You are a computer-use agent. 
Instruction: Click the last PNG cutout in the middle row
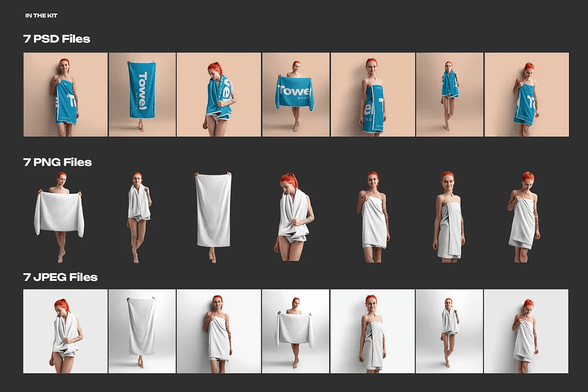(x=524, y=217)
